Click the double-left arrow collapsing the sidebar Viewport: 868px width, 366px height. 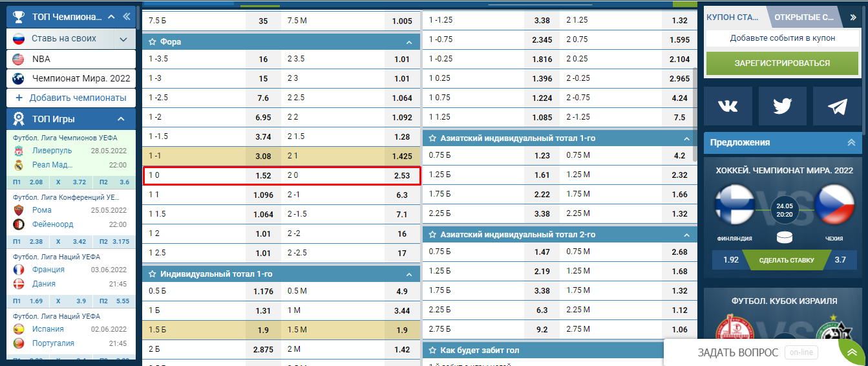click(x=126, y=17)
